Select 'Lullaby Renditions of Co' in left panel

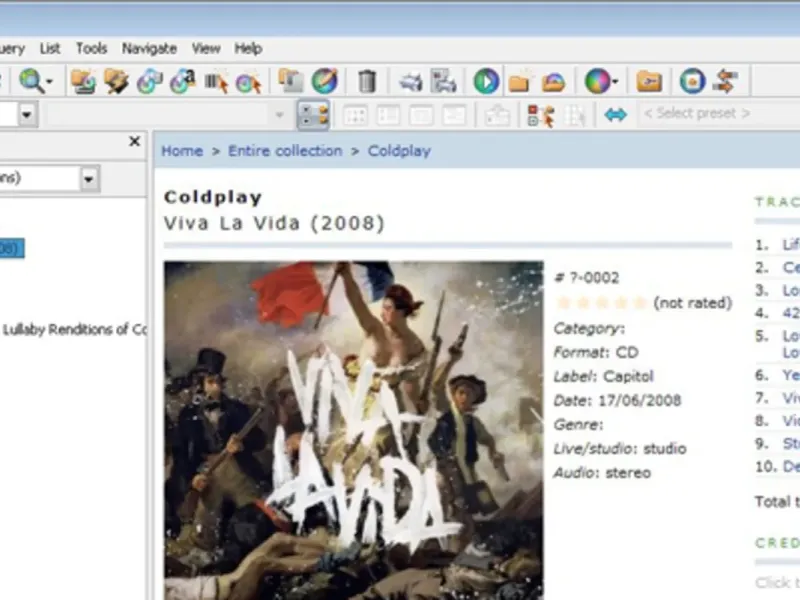tap(74, 330)
